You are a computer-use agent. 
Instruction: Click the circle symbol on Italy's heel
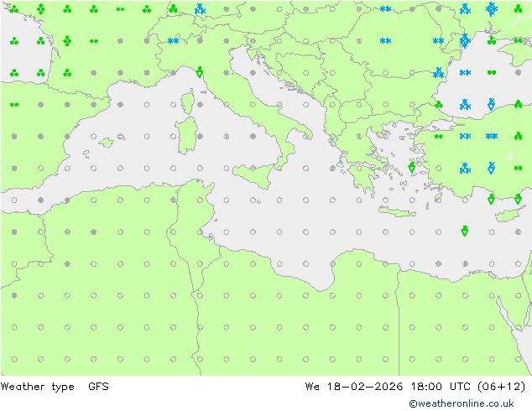(306, 137)
